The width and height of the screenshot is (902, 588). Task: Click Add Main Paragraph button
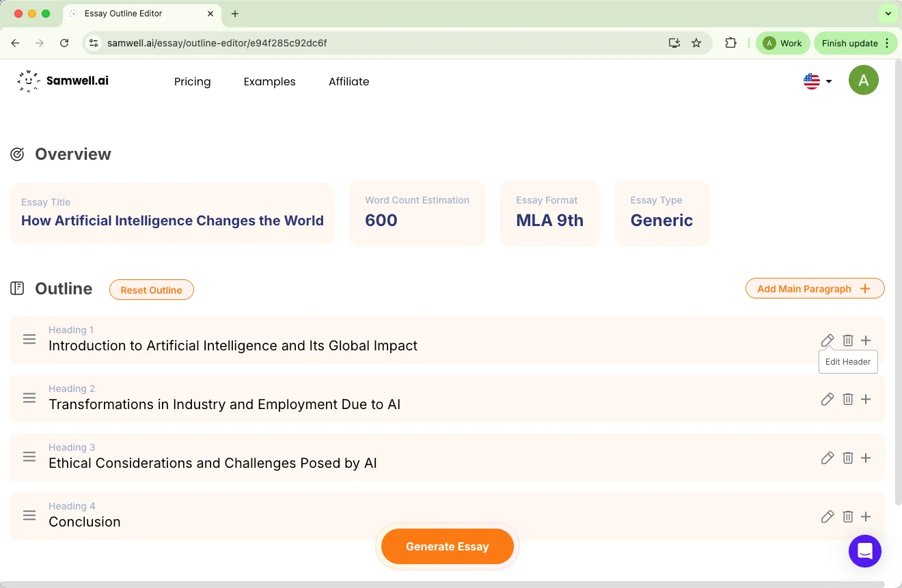(x=814, y=289)
